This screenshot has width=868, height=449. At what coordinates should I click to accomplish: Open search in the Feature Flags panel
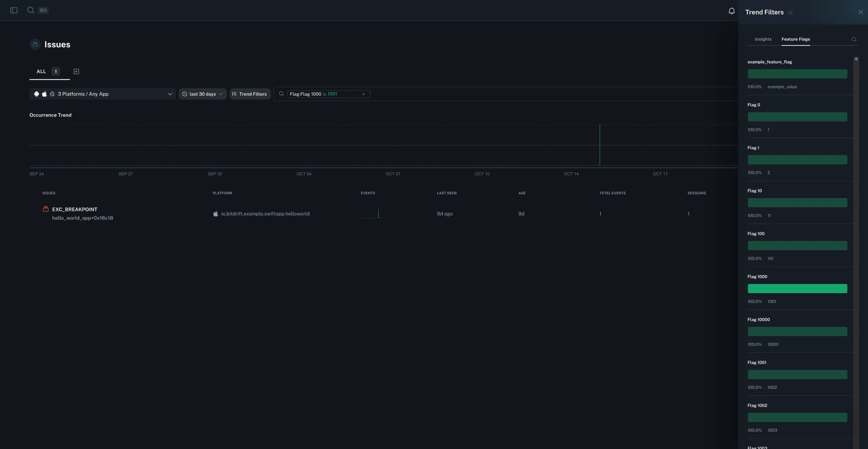click(854, 39)
